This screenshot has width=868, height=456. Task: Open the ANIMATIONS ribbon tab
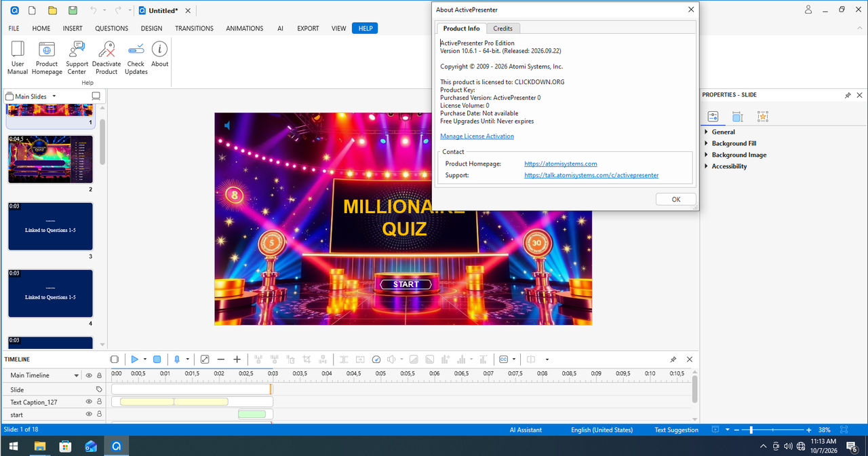click(244, 28)
